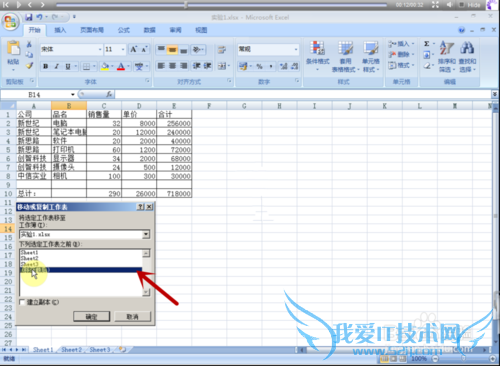Click zoom out minus on status bar

[435, 359]
